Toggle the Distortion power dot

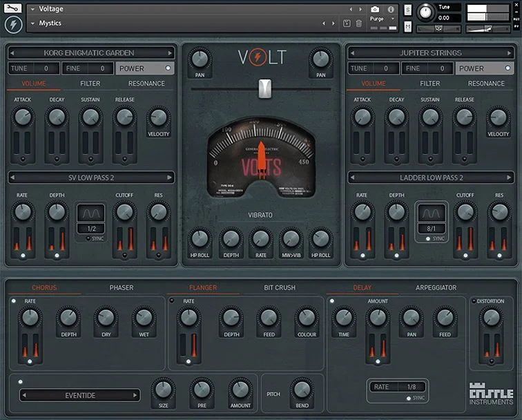[x=474, y=301]
